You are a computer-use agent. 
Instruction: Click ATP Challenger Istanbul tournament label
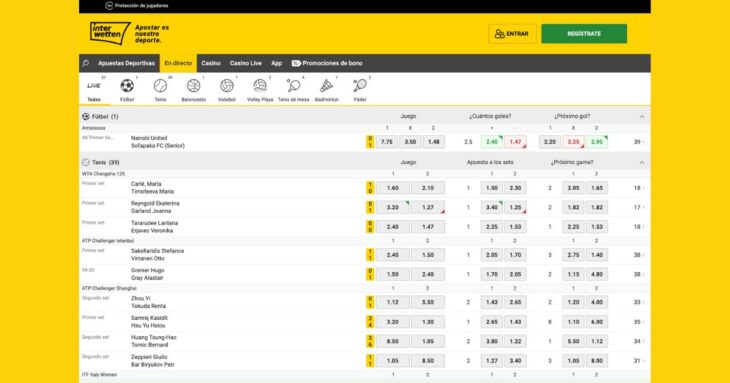108,241
